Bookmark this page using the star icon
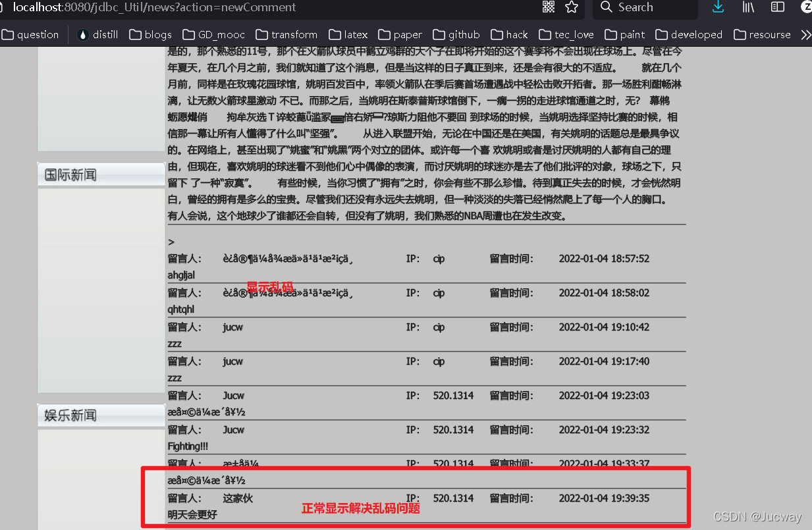This screenshot has height=530, width=812. click(572, 7)
